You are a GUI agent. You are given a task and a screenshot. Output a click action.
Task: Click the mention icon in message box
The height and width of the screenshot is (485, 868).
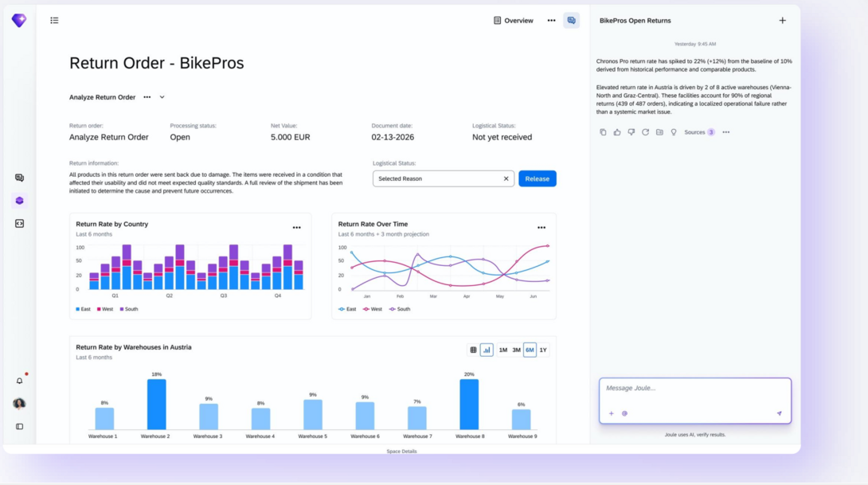624,413
